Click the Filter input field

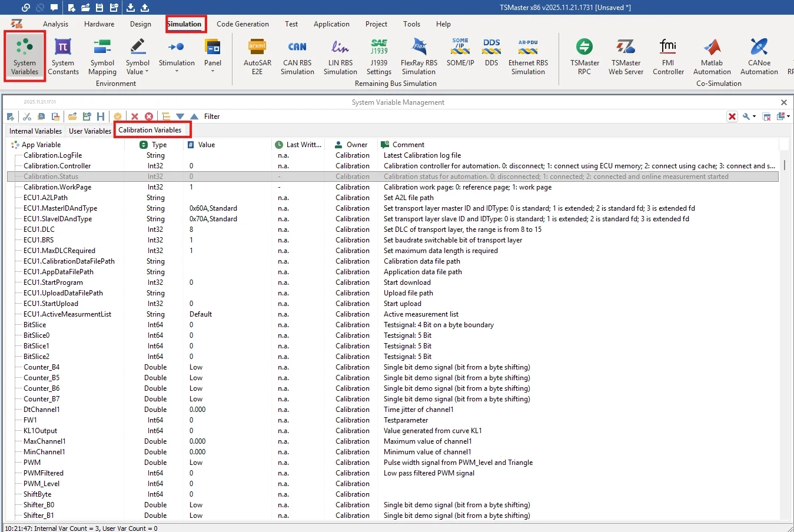point(465,117)
